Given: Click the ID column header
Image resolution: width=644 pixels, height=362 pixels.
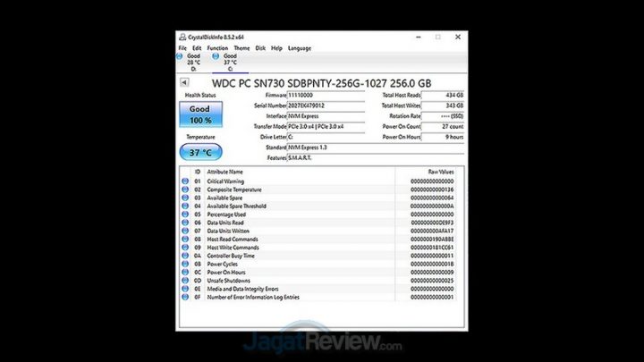Looking at the screenshot, I should [x=198, y=172].
